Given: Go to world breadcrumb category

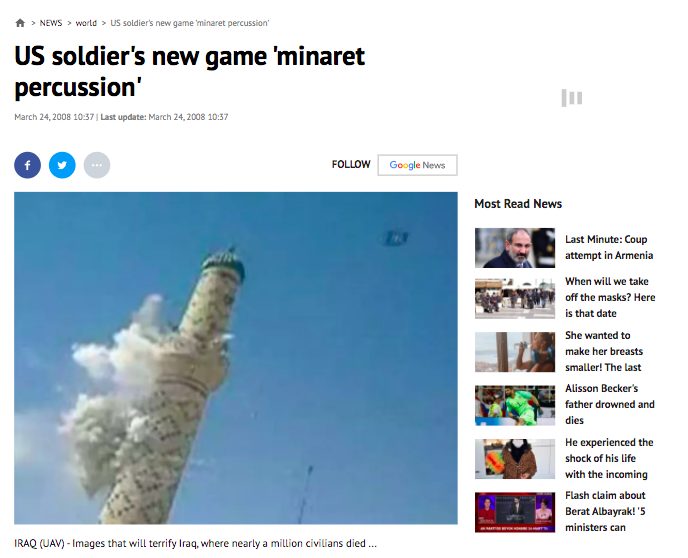Looking at the screenshot, I should pyautogui.click(x=86, y=23).
